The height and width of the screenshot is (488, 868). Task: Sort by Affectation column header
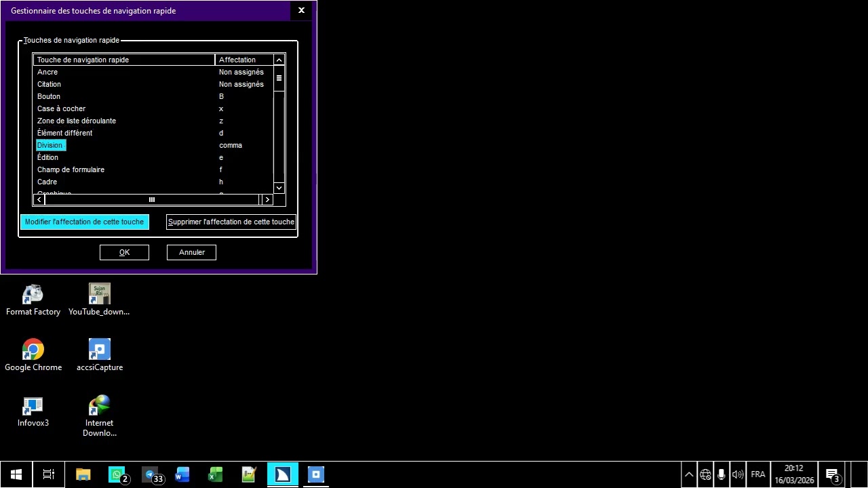point(244,60)
